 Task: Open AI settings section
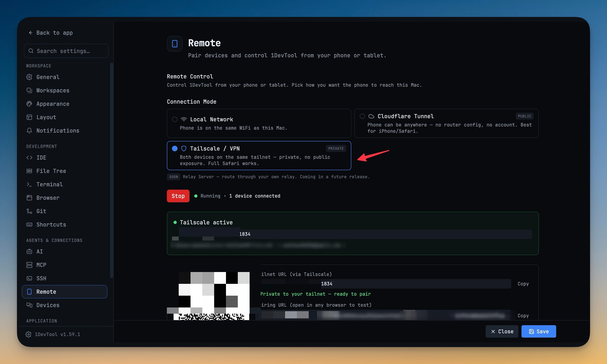point(65,251)
